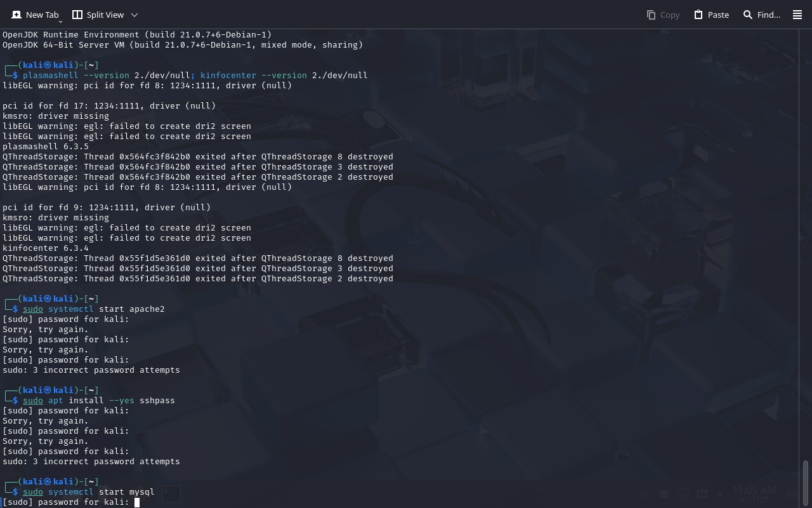812x508 pixels.
Task: Click the Copy toolbar button
Action: (x=663, y=15)
